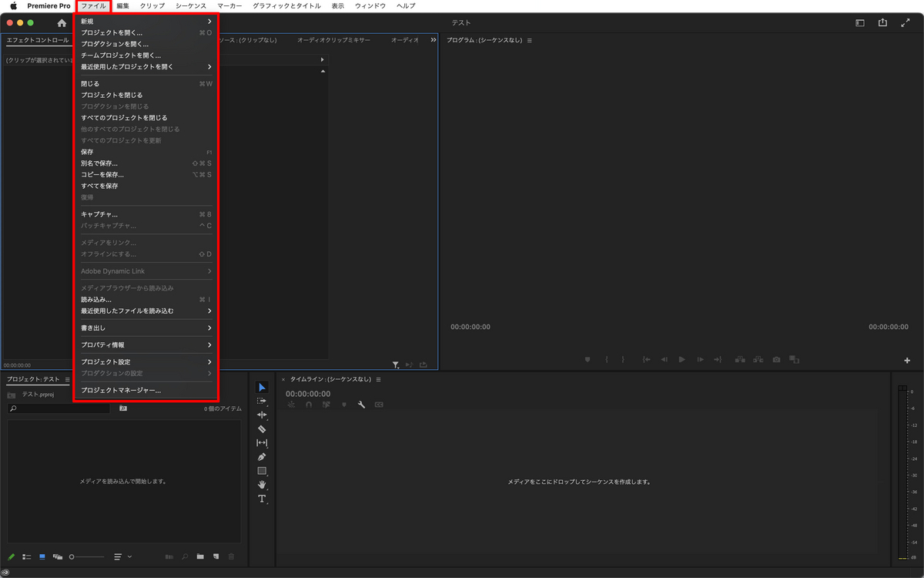Open the Creative Cloud status icon
The height and width of the screenshot is (578, 924).
point(5,573)
